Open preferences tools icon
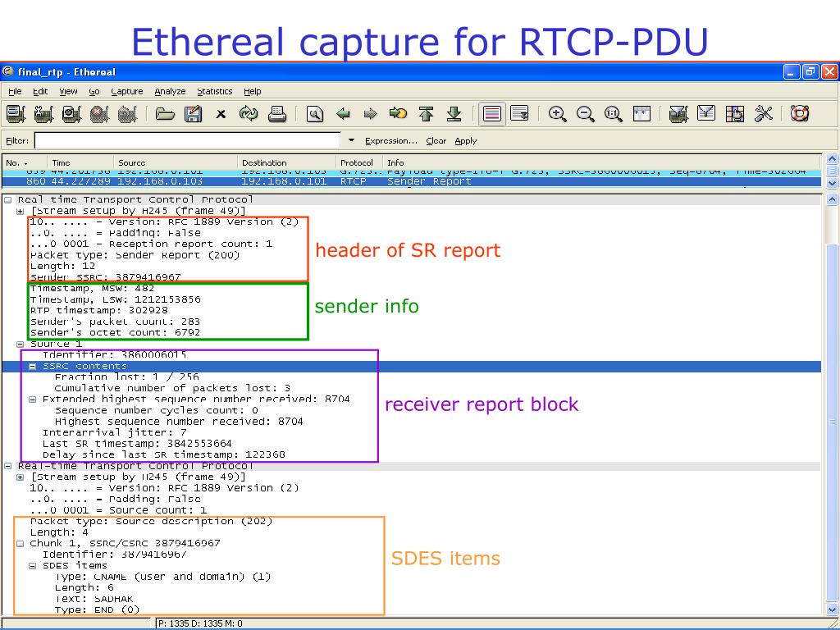 [764, 113]
